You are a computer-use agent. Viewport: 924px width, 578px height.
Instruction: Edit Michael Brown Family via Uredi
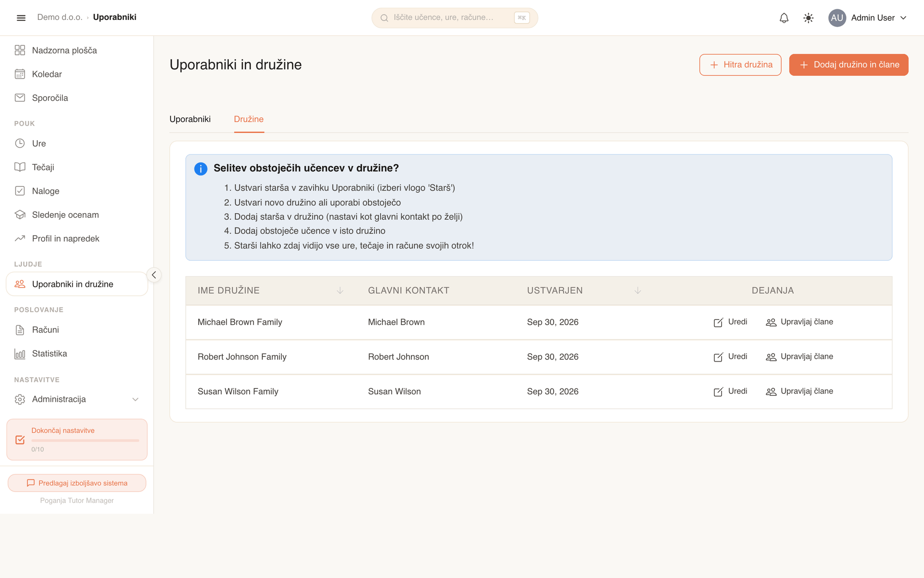click(730, 322)
